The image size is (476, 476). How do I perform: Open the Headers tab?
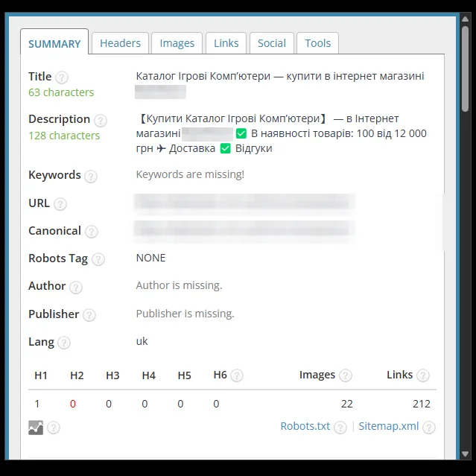click(x=120, y=43)
